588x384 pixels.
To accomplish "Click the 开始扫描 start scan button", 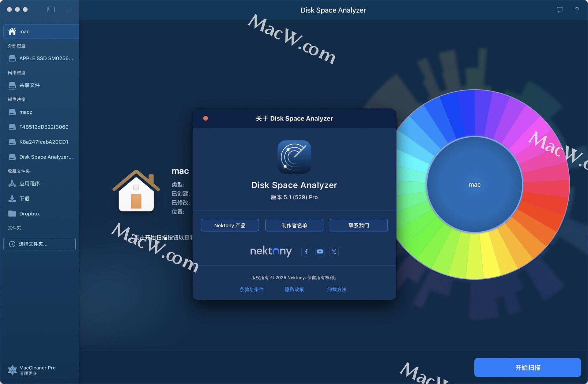I will (527, 367).
